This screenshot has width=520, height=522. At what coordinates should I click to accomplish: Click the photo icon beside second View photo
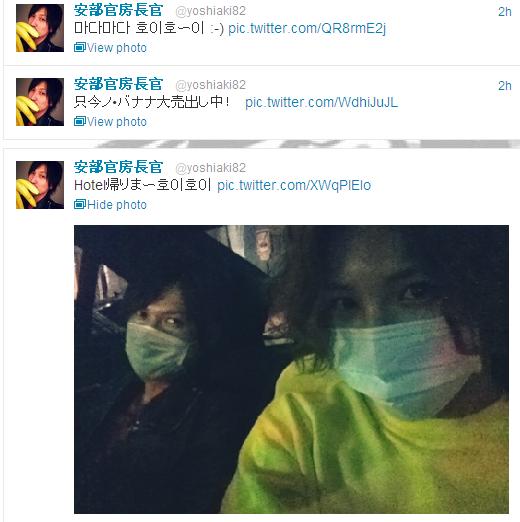(x=80, y=121)
